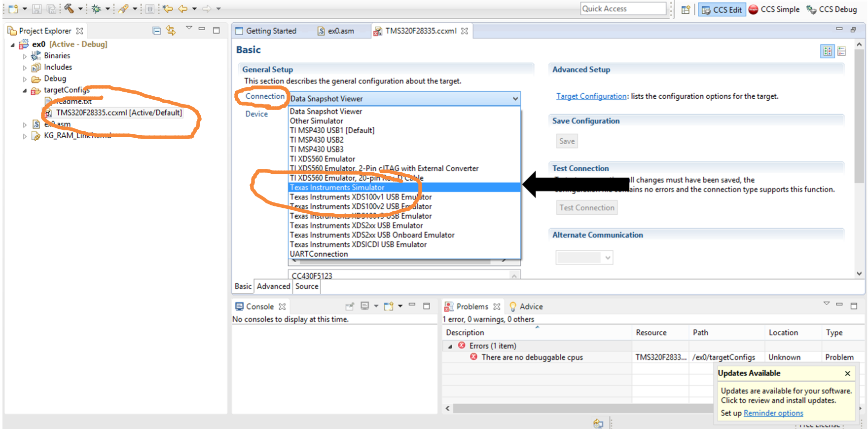Click the Test Connection button
868x429 pixels.
click(587, 208)
